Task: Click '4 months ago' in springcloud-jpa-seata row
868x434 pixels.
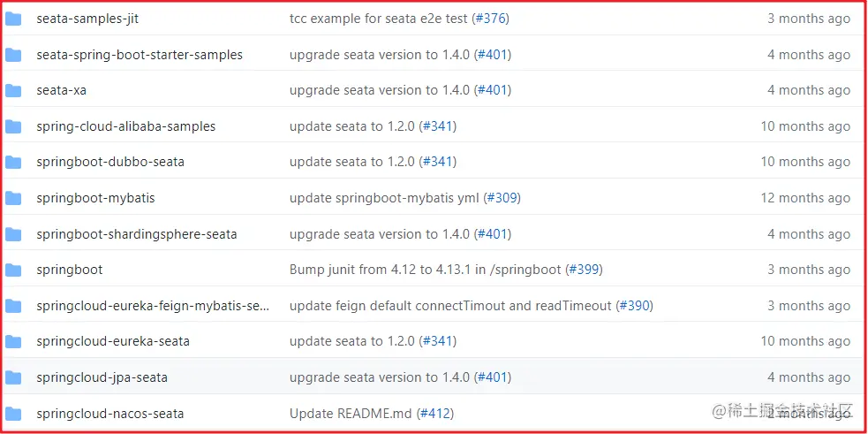Action: click(809, 377)
